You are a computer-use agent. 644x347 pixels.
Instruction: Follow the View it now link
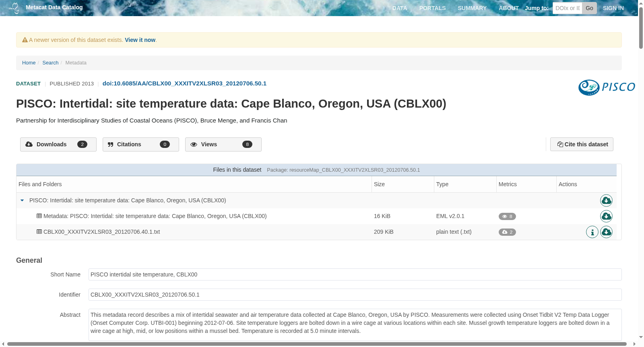[140, 40]
